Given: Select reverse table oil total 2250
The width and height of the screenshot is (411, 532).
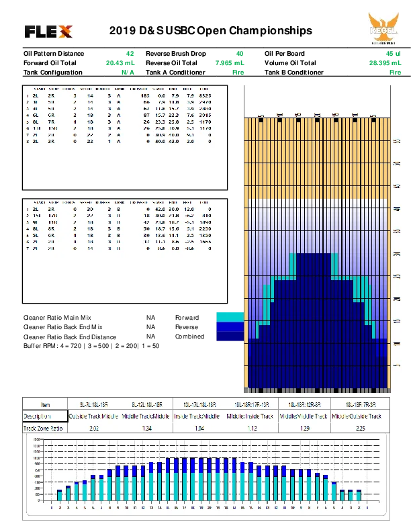Looking at the screenshot, I should pos(205,229).
